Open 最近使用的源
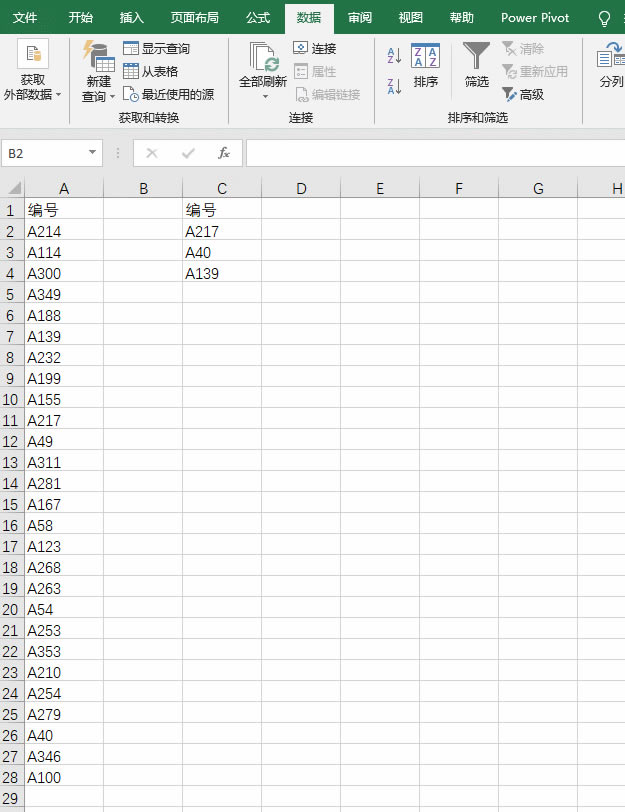Viewport: 625px width, 812px height. point(168,94)
